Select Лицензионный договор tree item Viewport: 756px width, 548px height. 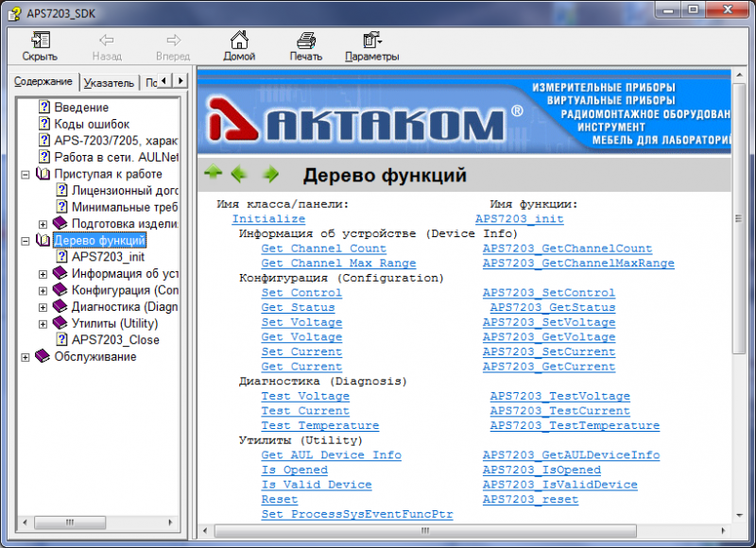[x=125, y=190]
